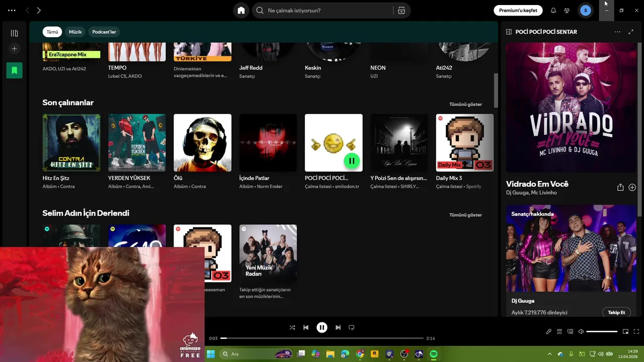Click the "Ati242" artist name
Image resolution: width=644 pixels, height=362 pixels.
(444, 68)
